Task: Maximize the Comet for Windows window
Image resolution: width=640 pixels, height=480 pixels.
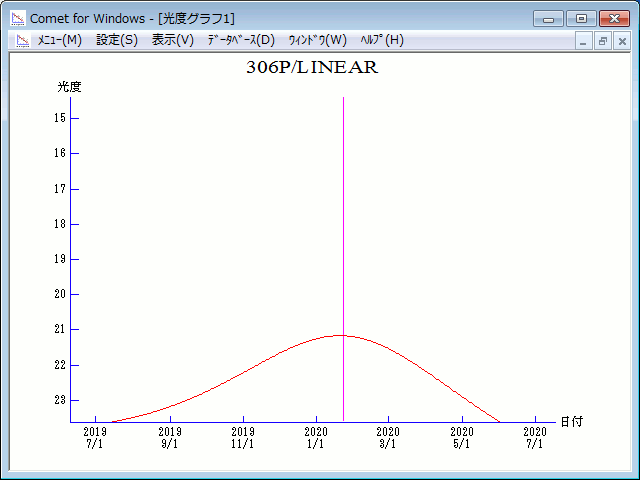Action: click(580, 18)
